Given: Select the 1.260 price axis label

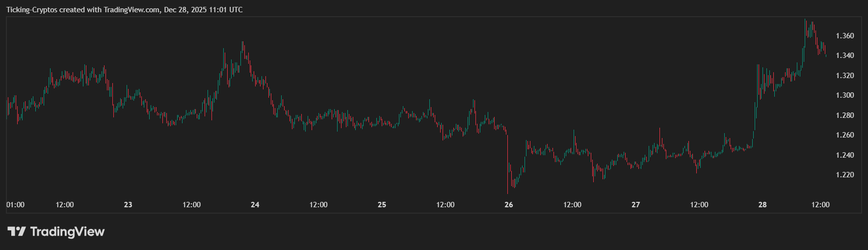Looking at the screenshot, I should point(845,135).
